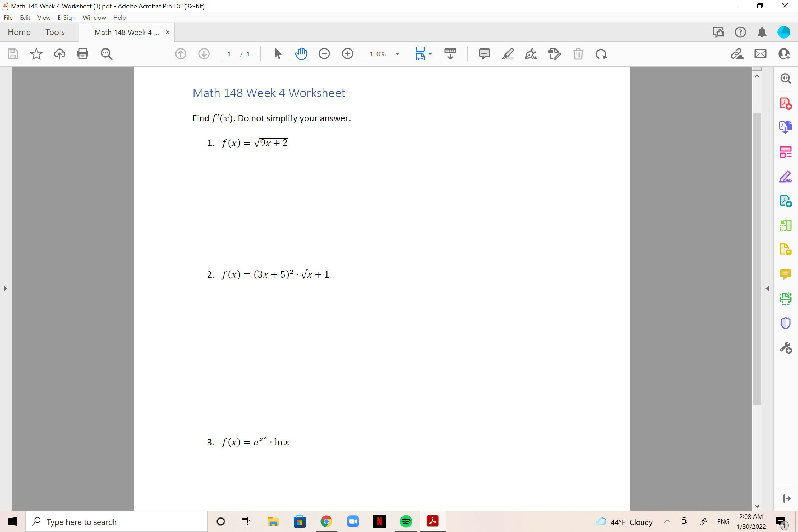Switch to the Hand tool

point(301,54)
